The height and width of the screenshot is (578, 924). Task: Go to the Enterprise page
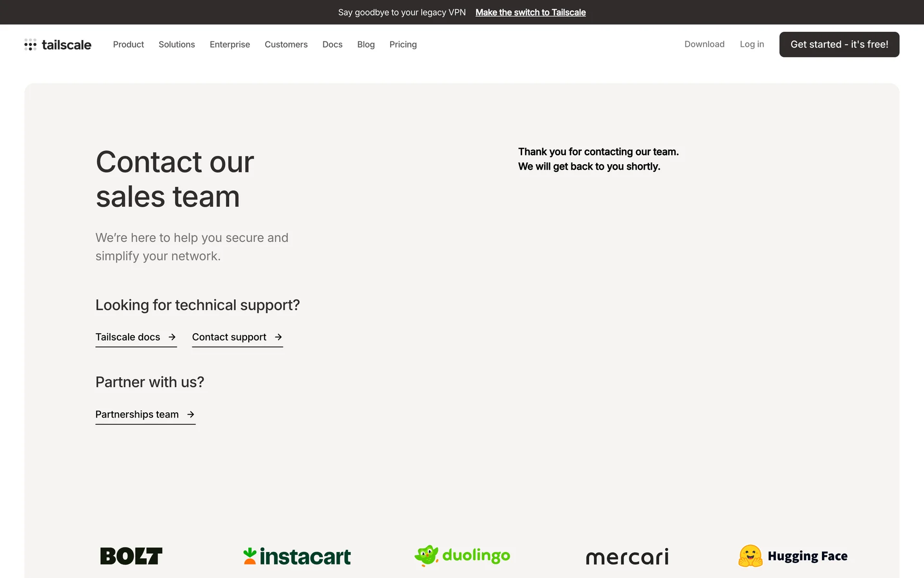(x=230, y=44)
